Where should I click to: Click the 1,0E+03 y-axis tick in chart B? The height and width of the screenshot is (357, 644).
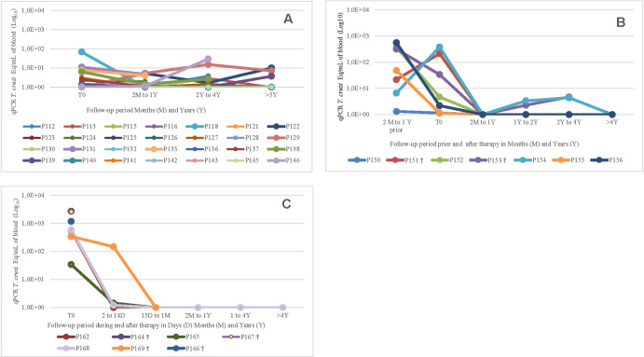(x=358, y=35)
